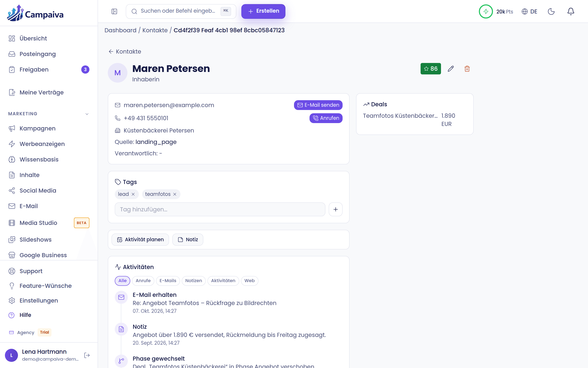The image size is (588, 368).
Task: Open Media Studio in the sidebar
Action: (x=49, y=223)
